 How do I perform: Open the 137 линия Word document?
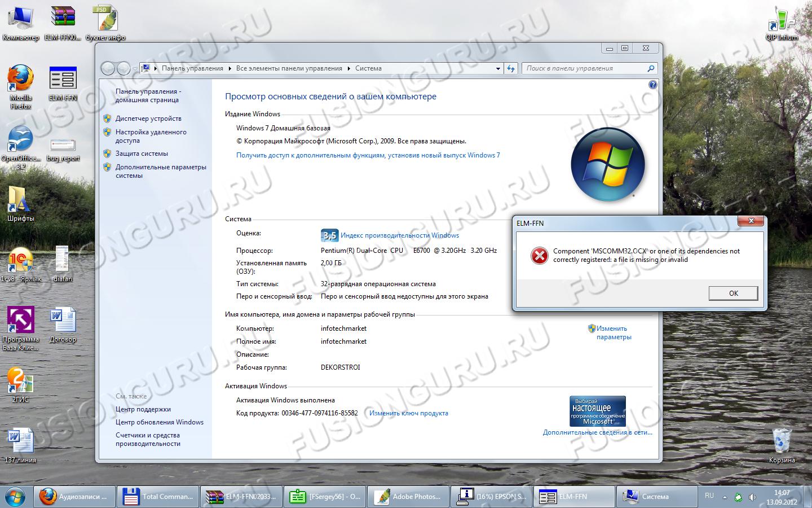[x=20, y=446]
